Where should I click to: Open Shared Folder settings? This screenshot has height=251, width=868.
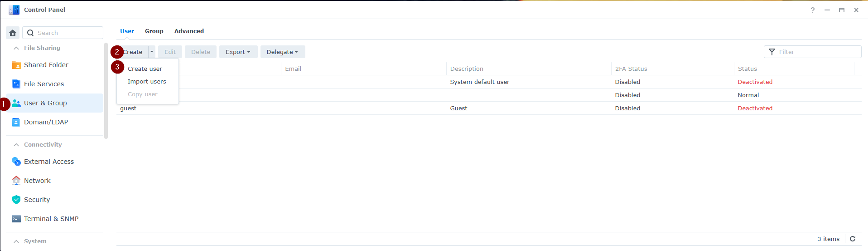pyautogui.click(x=46, y=65)
